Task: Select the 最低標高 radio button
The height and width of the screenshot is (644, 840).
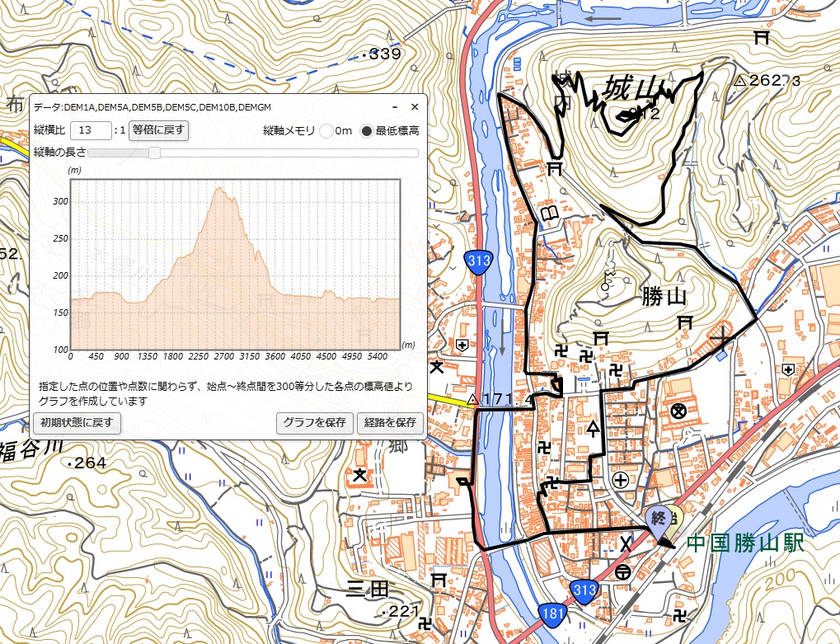Action: click(x=367, y=130)
